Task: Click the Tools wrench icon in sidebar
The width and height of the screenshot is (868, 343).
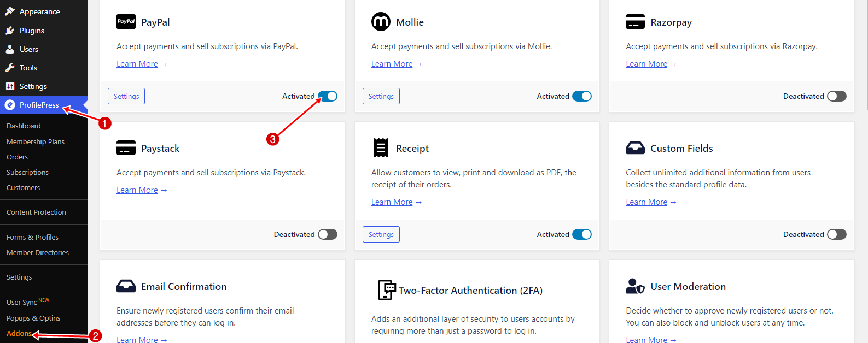Action: [x=10, y=68]
